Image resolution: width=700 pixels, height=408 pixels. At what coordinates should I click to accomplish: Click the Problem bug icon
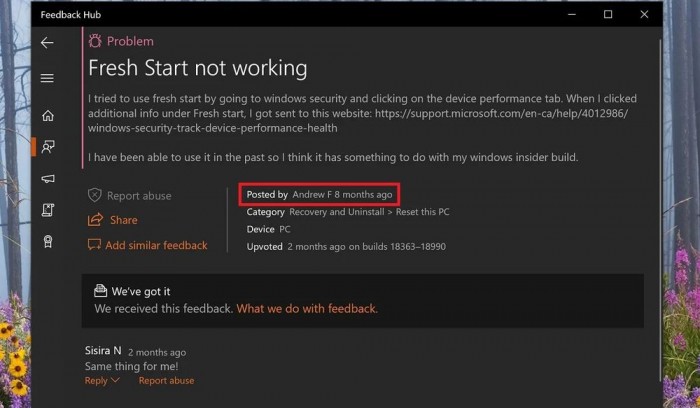(95, 41)
